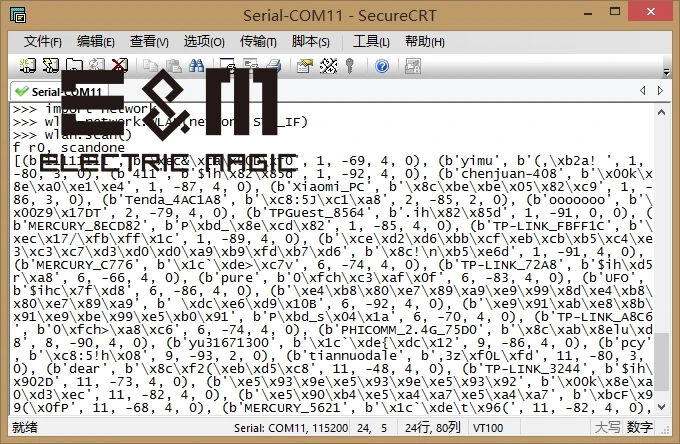Click the terminal scrollbar down arrow
This screenshot has height=444, width=680.
point(661,407)
